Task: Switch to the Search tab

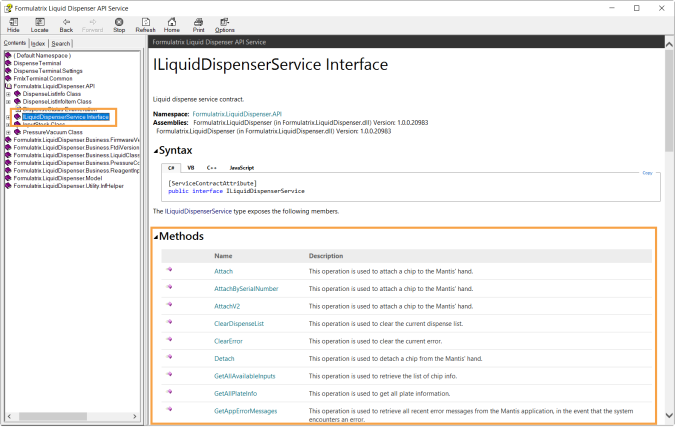Action: pos(61,43)
